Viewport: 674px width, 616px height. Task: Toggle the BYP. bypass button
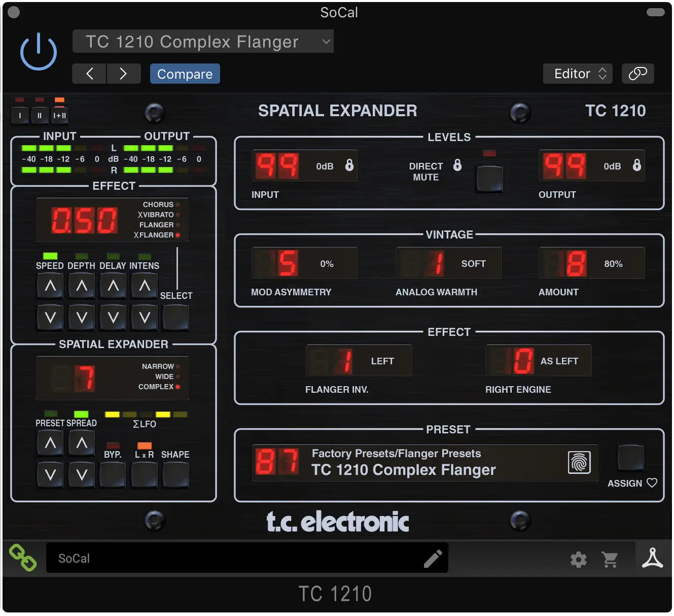click(113, 475)
